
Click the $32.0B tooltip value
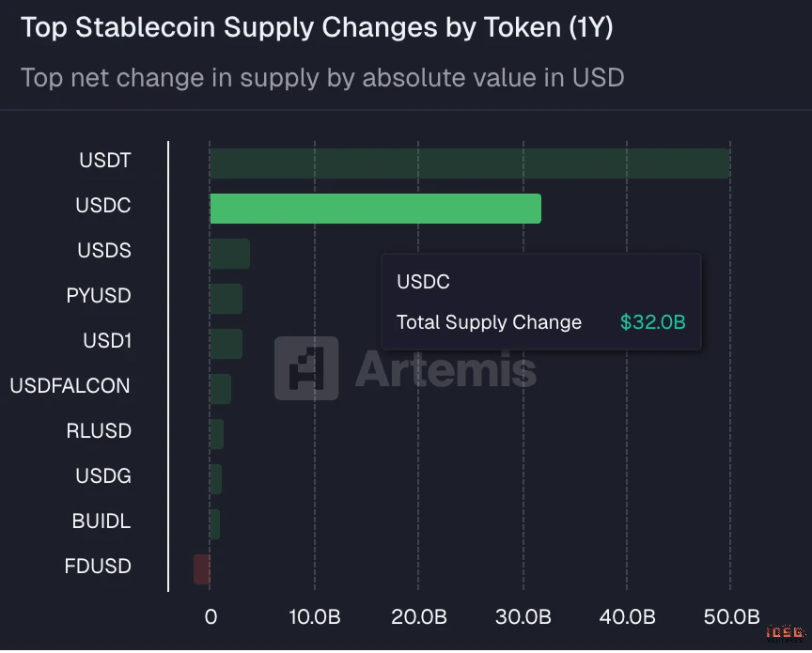point(652,322)
